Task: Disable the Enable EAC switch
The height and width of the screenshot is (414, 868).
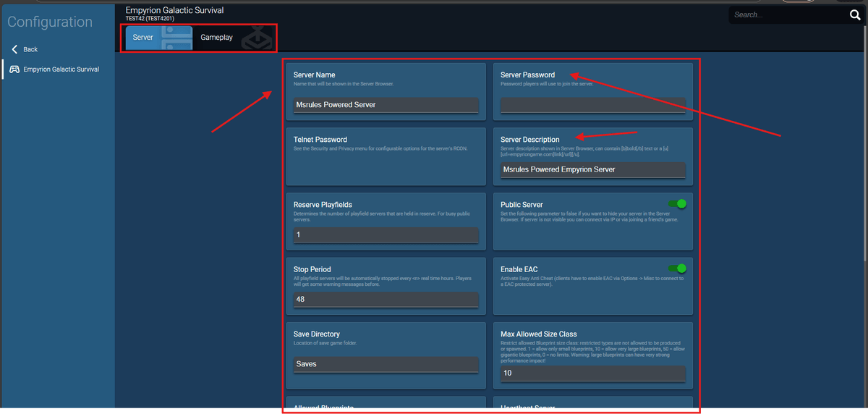Action: [x=676, y=269]
